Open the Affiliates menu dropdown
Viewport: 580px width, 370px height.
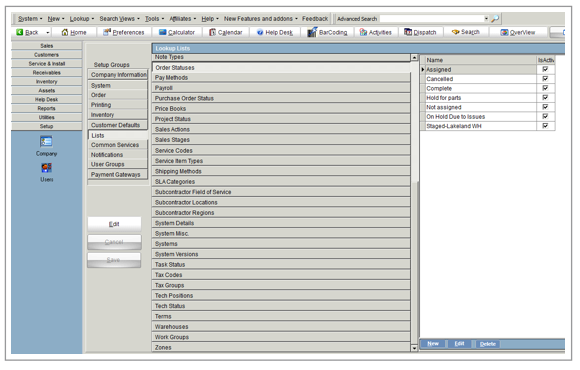point(183,18)
